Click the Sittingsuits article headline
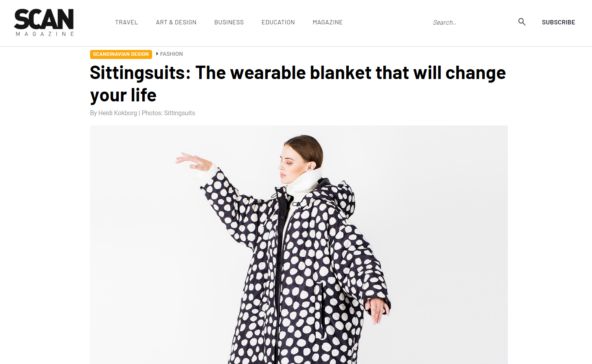The image size is (592, 364). (298, 84)
